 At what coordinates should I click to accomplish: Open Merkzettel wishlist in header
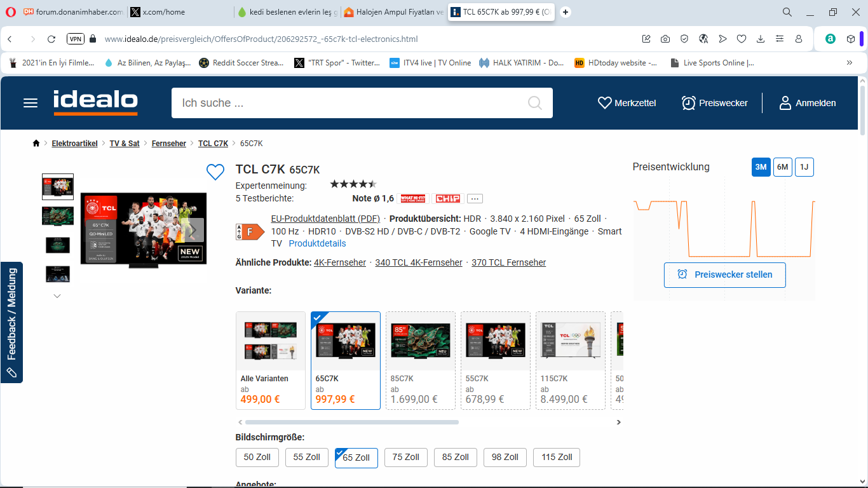627,103
